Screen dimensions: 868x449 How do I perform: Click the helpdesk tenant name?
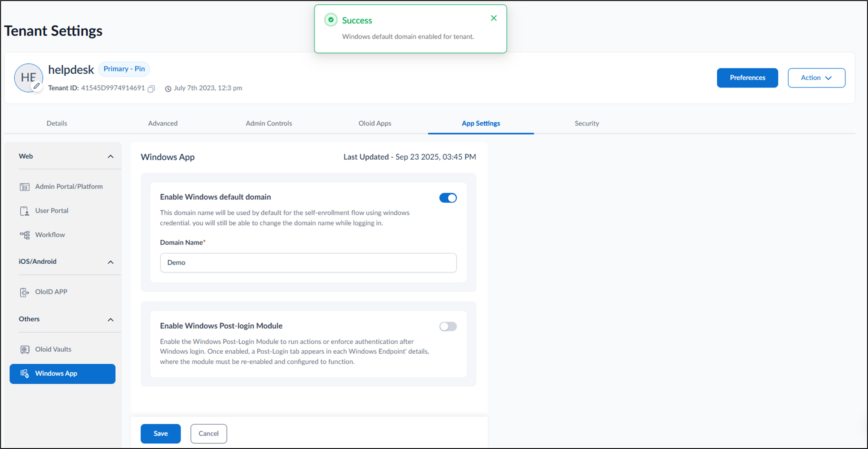(x=71, y=70)
